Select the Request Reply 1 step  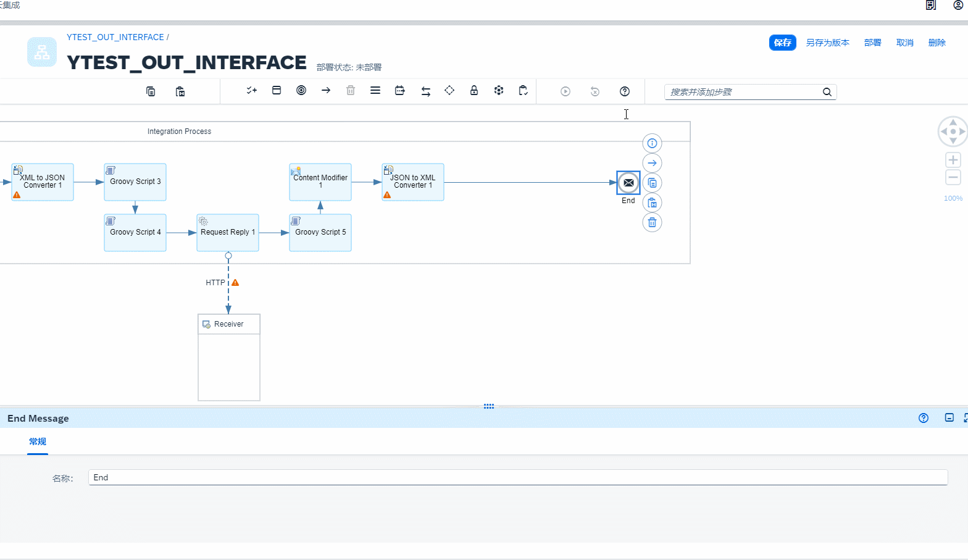(228, 233)
